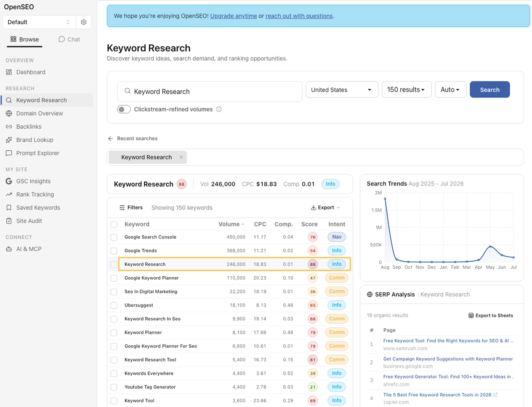Image resolution: width=532 pixels, height=407 pixels.
Task: Click the Filters button
Action: pos(131,207)
